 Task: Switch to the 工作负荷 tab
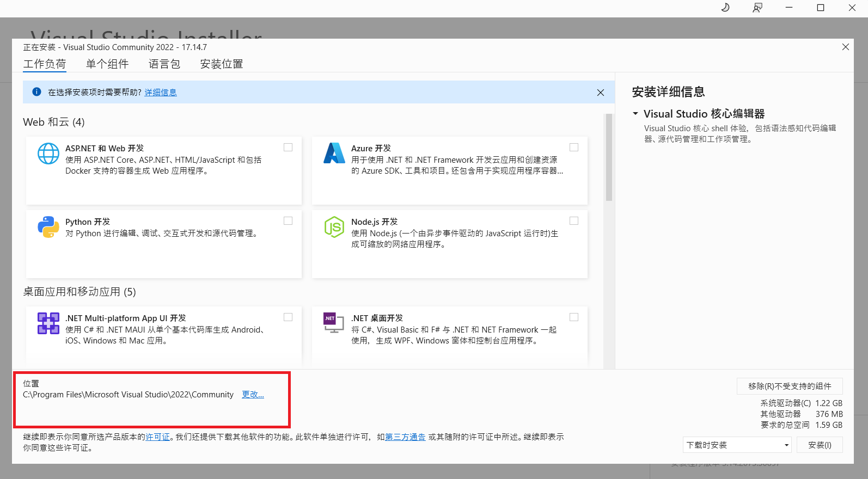tap(45, 64)
